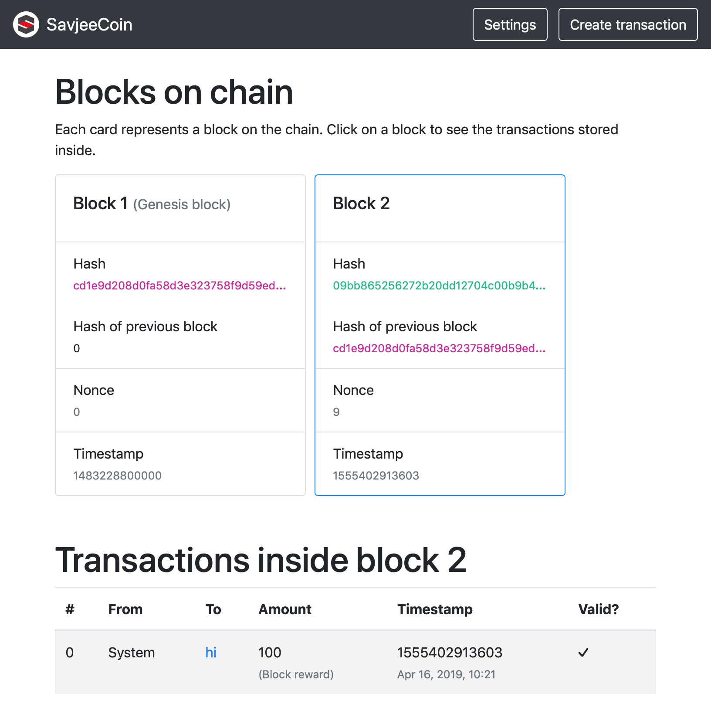Viewport: 711px width, 728px height.
Task: Click the Create transaction button
Action: coord(628,25)
